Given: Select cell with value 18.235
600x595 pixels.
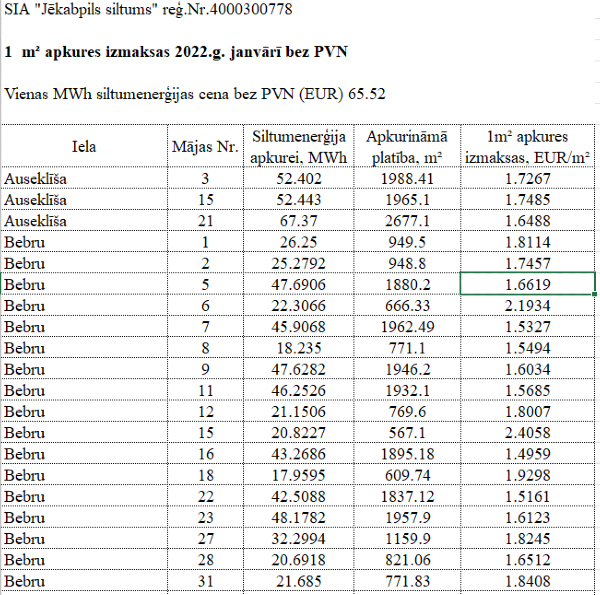Looking at the screenshot, I should coord(298,348).
